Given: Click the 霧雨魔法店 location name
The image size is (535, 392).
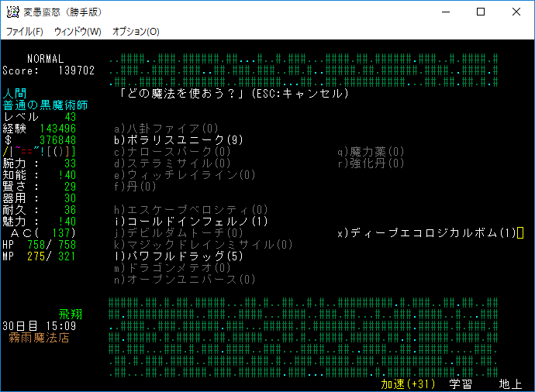Looking at the screenshot, I should coord(39,338).
